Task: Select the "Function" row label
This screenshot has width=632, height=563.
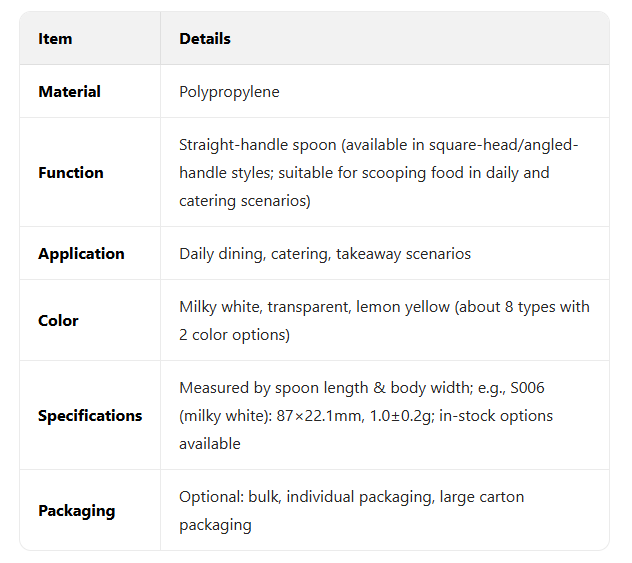Action: 70,173
